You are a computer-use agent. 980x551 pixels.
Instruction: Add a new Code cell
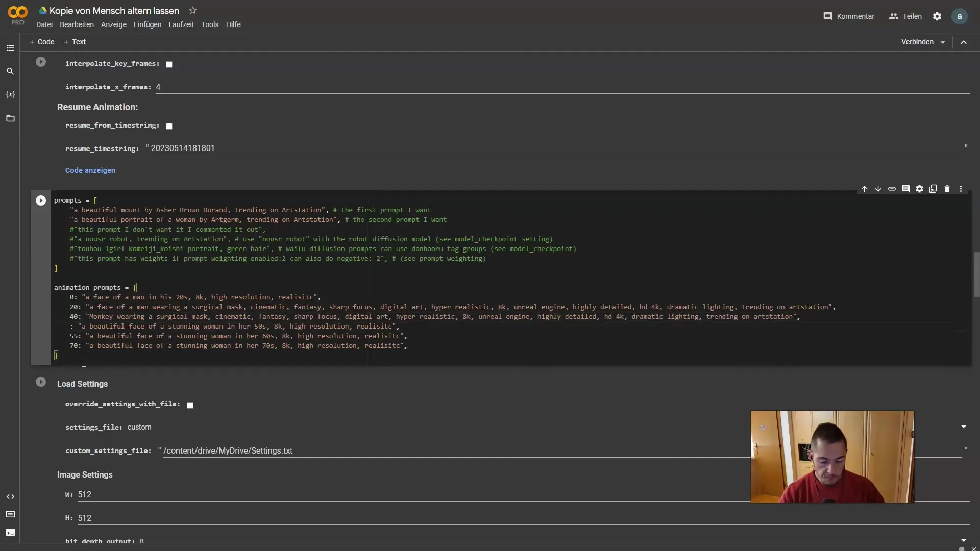tap(42, 42)
